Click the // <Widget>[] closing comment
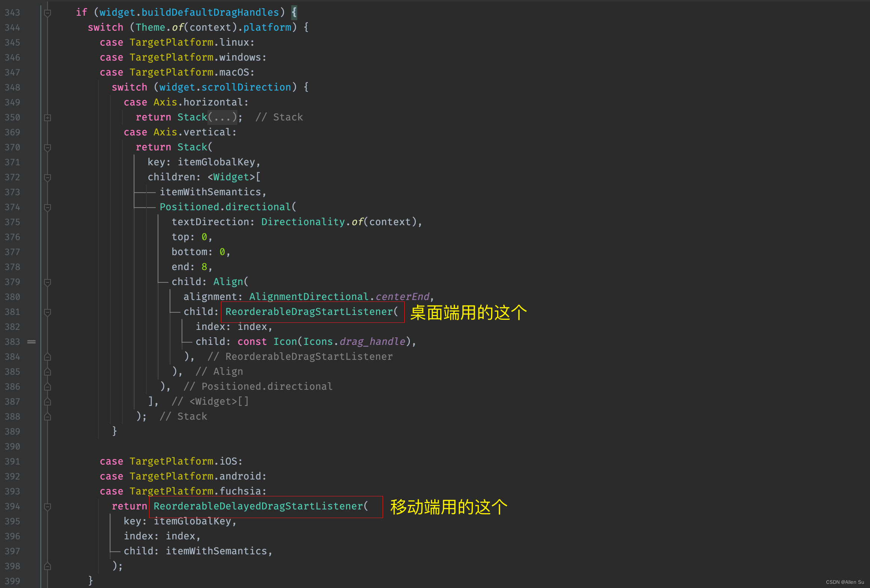Screen dimensions: 870x588 click(x=210, y=402)
